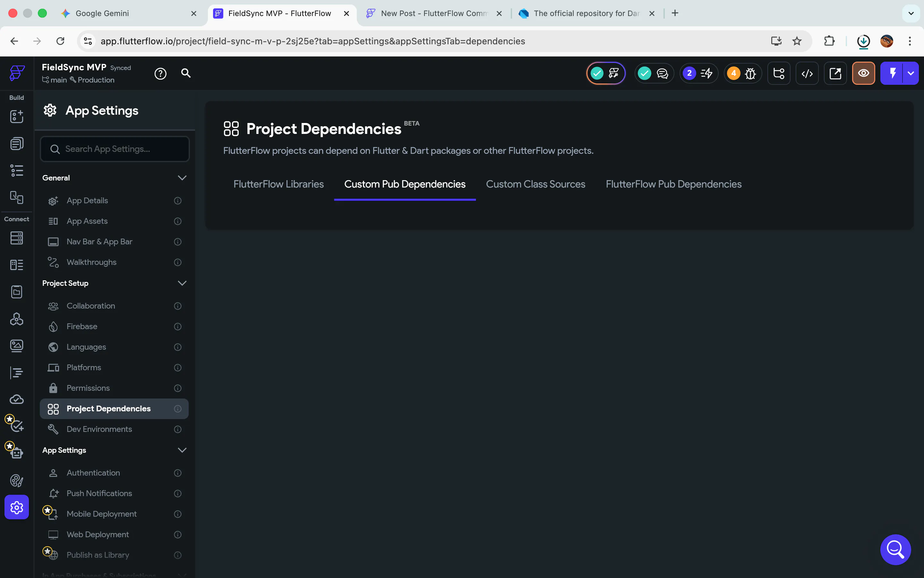Open the dropdown arrow beside the Test Mode lightning button
The width and height of the screenshot is (924, 578).
click(911, 74)
